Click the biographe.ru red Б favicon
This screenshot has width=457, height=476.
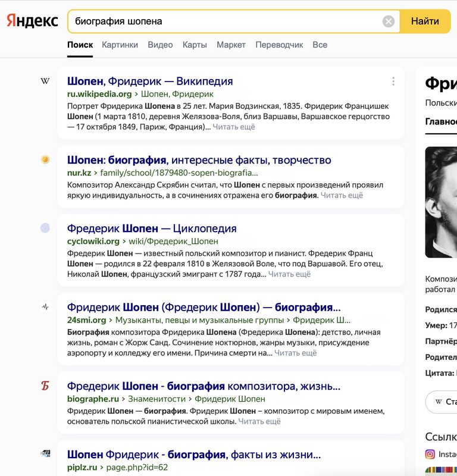tap(45, 386)
